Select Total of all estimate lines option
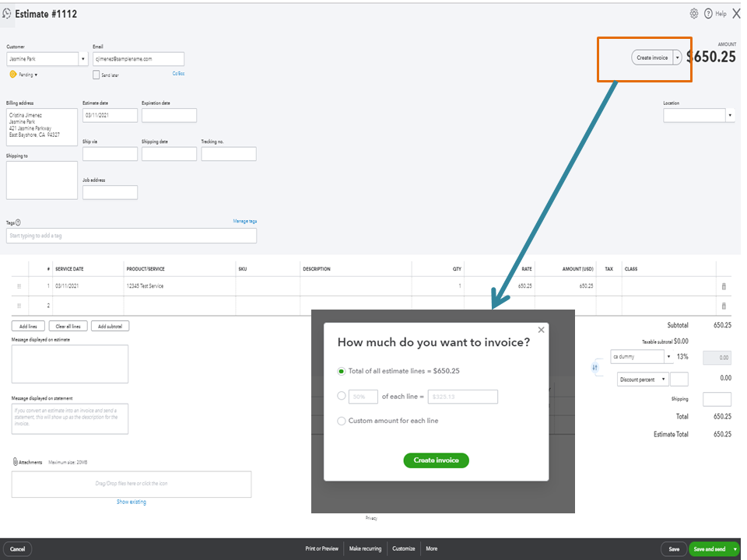This screenshot has height=560, width=747. [x=341, y=372]
